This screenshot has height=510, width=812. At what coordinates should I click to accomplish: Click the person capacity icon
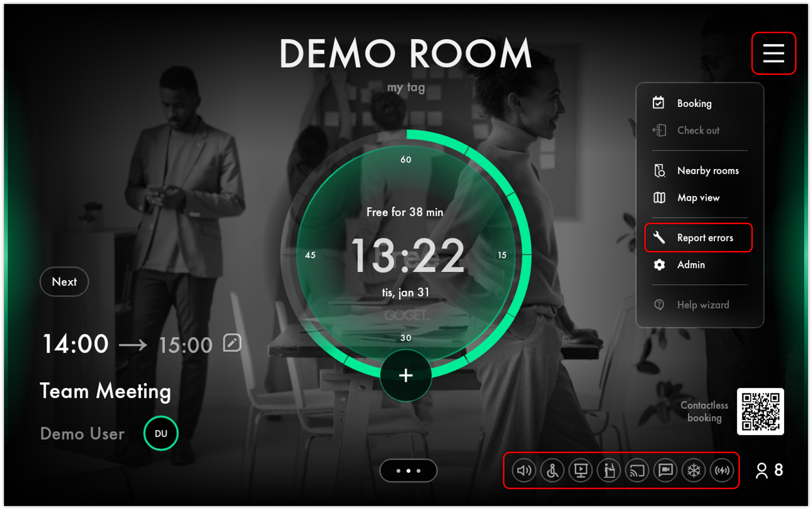[762, 471]
